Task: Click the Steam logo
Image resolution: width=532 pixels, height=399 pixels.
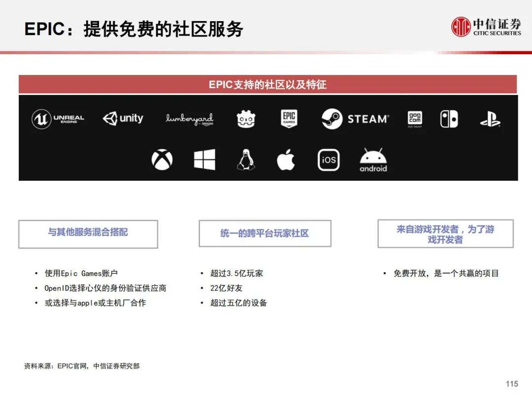Action: (x=355, y=119)
